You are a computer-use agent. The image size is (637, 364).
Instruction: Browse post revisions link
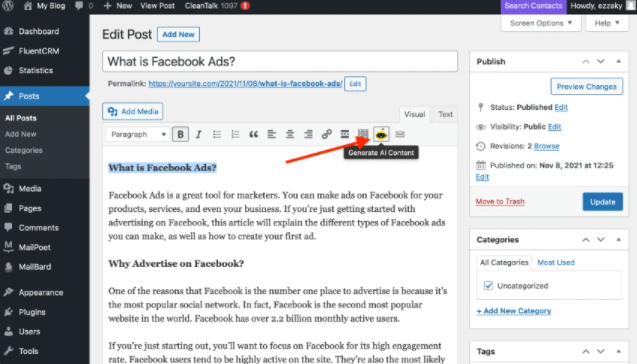(546, 146)
